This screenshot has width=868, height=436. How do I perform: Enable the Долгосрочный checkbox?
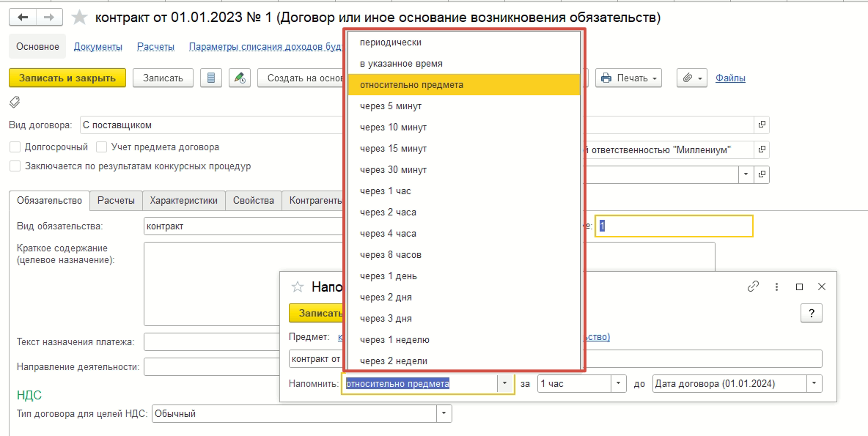(x=15, y=147)
